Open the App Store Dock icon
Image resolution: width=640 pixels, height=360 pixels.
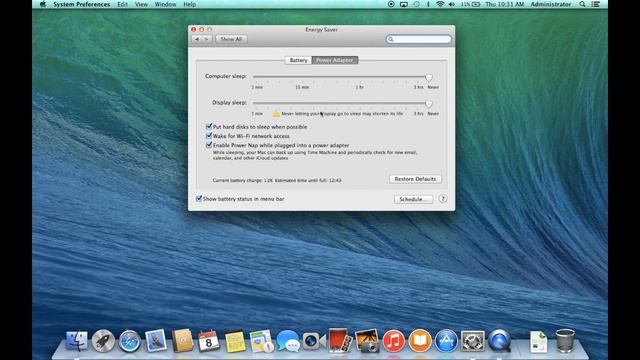pos(446,341)
